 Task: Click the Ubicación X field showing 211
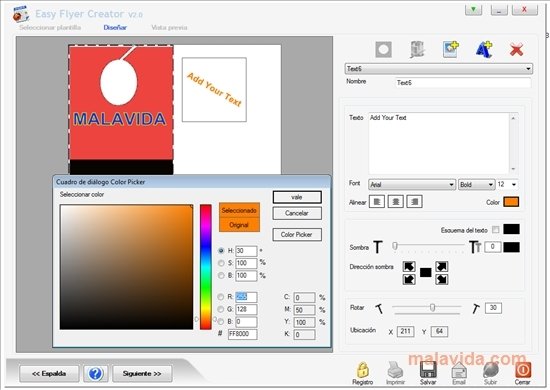pos(405,331)
